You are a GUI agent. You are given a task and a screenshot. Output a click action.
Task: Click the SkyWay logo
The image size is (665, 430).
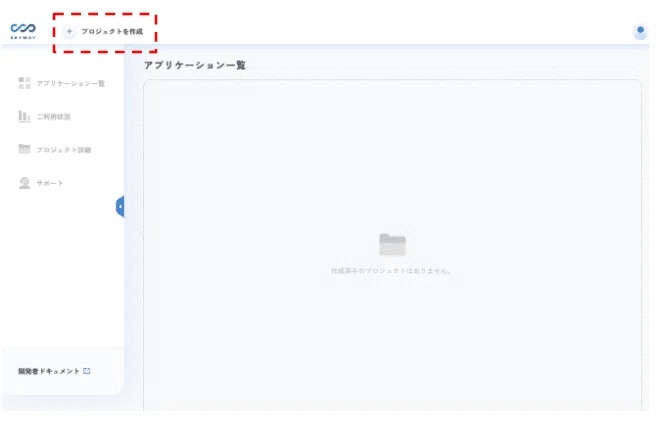[x=22, y=28]
